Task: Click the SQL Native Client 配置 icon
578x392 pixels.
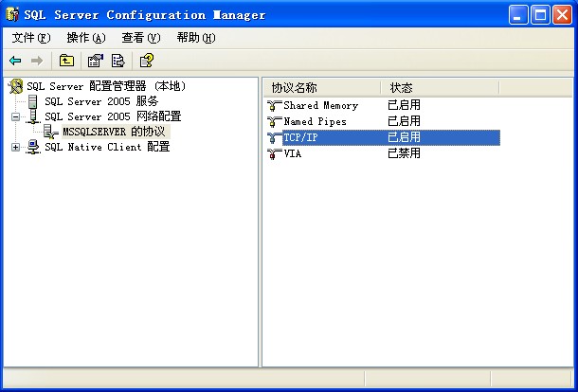Action: pyautogui.click(x=33, y=147)
